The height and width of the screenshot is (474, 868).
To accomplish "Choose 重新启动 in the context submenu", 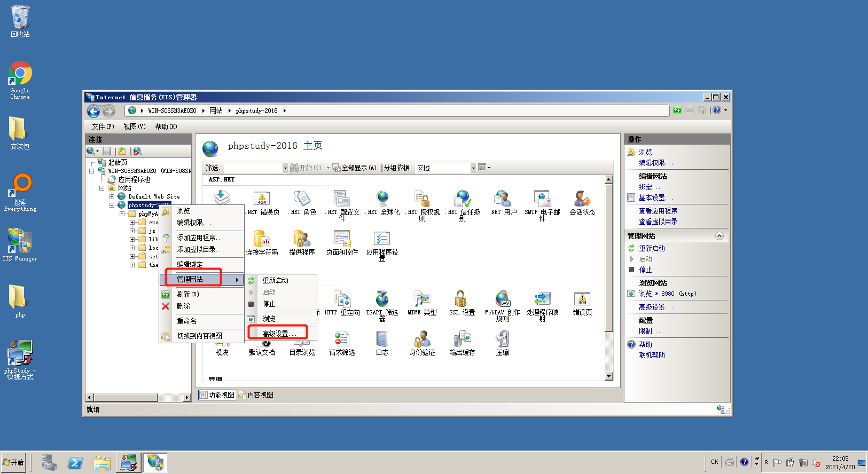I will pyautogui.click(x=275, y=280).
